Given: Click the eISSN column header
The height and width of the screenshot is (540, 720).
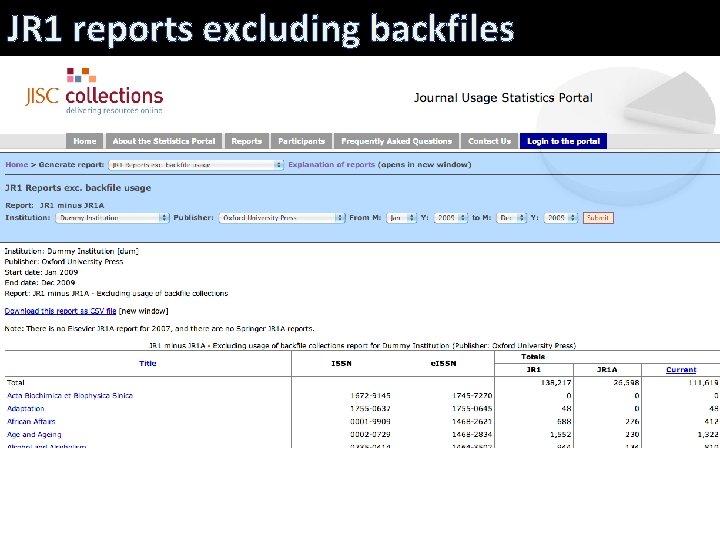Looking at the screenshot, I should (x=444, y=363).
